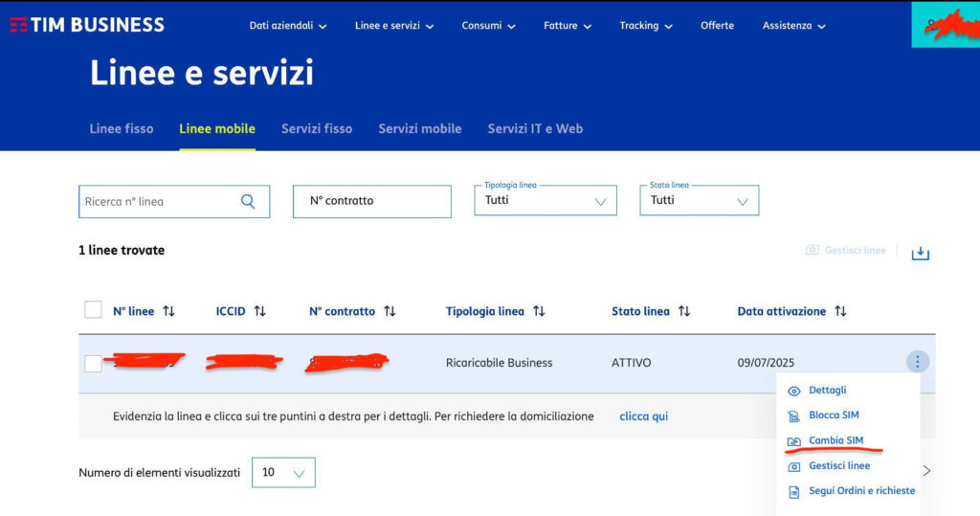Open the Stato linea dropdown

click(x=700, y=200)
